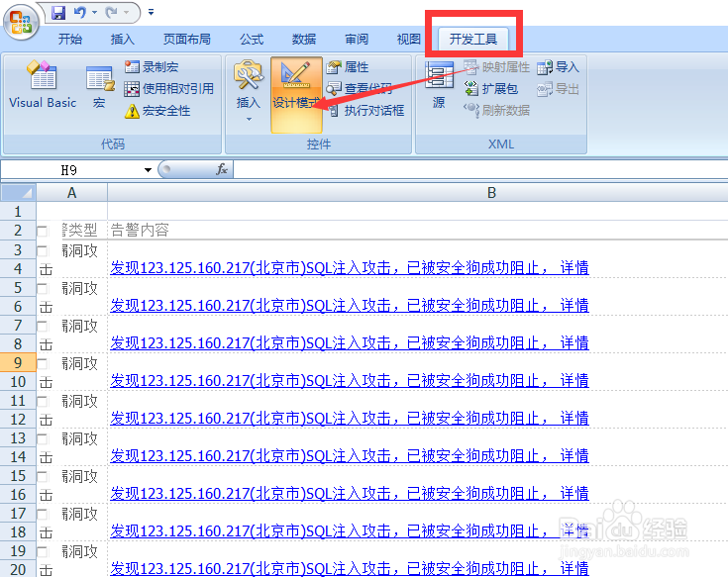Viewport: 728px width, 577px height.
Task: Import XML data (导入)
Action: click(x=558, y=67)
